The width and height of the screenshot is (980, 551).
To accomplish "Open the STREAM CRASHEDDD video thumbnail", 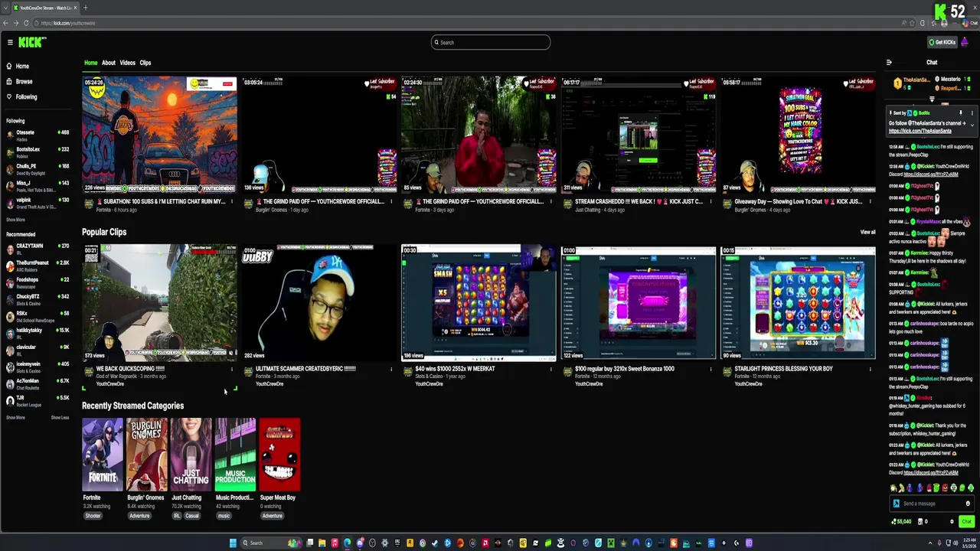I will (x=639, y=134).
